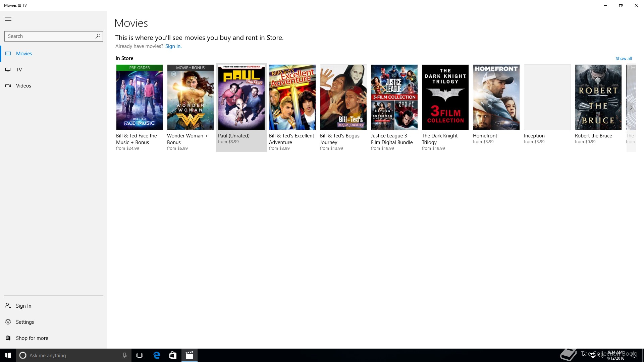Click the Movies icon in the sidebar
This screenshot has width=644, height=362.
pyautogui.click(x=8, y=54)
